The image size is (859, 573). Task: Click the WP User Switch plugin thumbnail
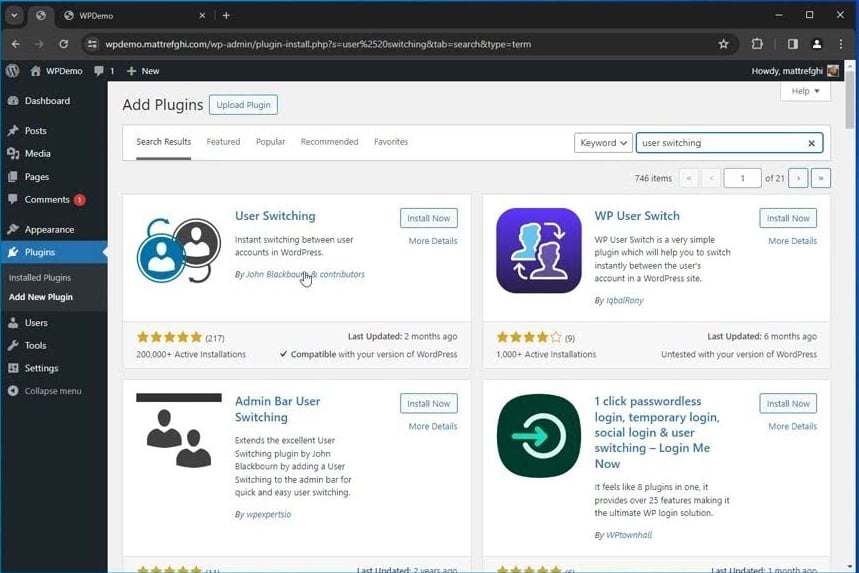(x=539, y=250)
